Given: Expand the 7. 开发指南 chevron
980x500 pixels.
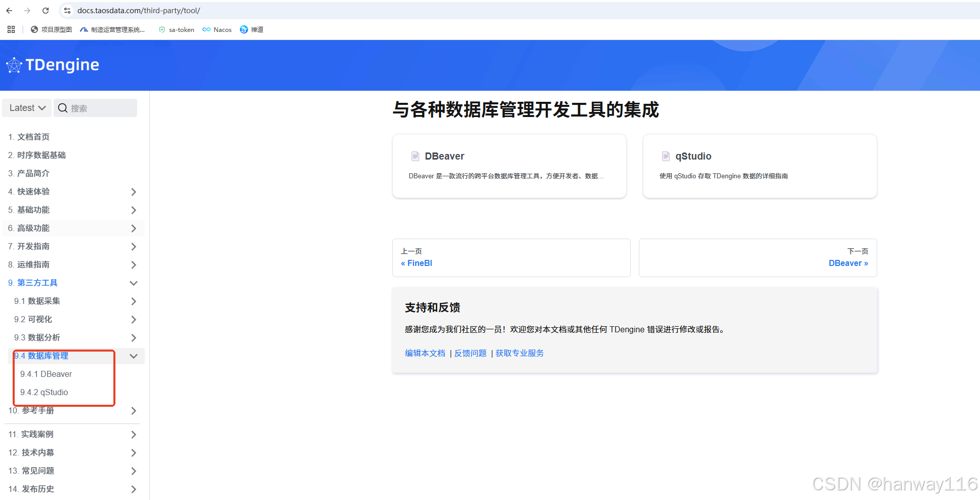Looking at the screenshot, I should 134,246.
